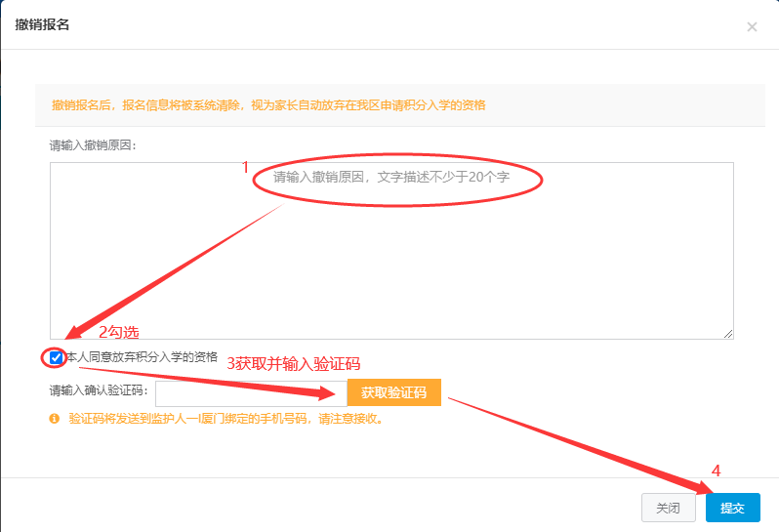Click the 请输入确认验证码 label

pos(100,392)
